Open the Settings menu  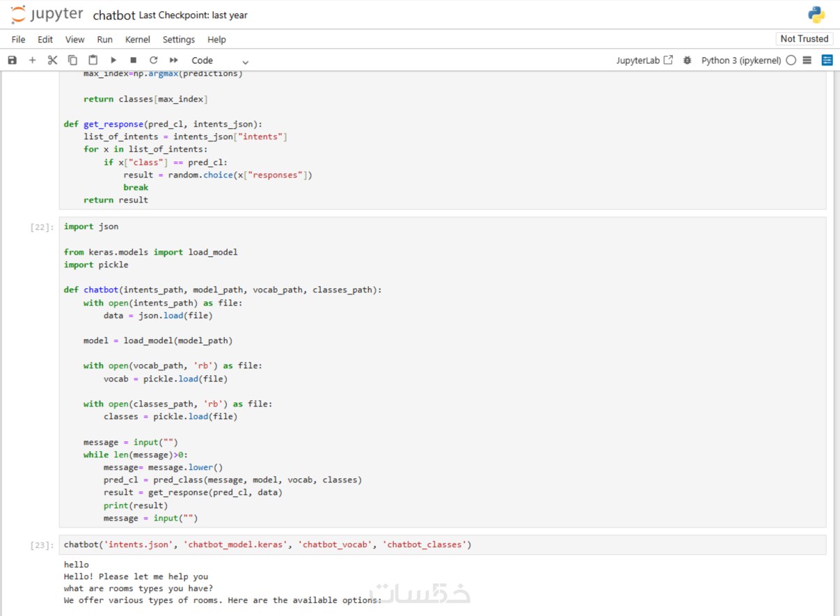[179, 40]
